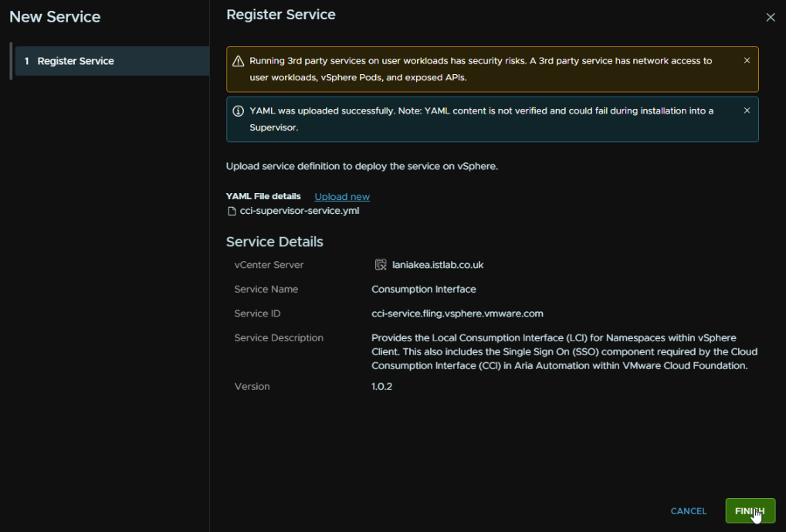The image size is (786, 532).
Task: Click the Consumption Interface service name value
Action: tap(424, 290)
